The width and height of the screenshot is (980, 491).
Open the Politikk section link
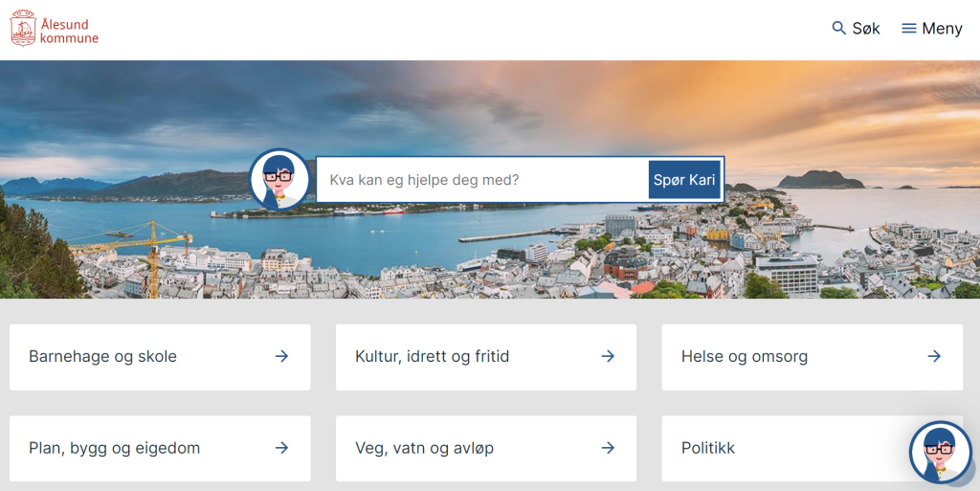click(708, 448)
